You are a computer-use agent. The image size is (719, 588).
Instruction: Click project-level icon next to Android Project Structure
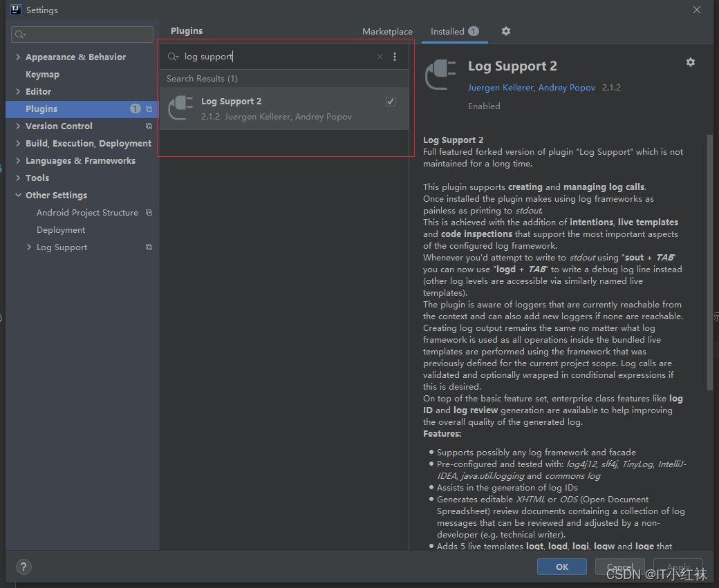coord(149,213)
